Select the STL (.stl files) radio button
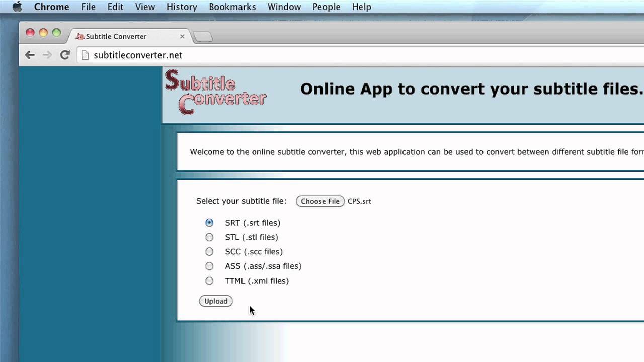This screenshot has width=644, height=362. 209,237
